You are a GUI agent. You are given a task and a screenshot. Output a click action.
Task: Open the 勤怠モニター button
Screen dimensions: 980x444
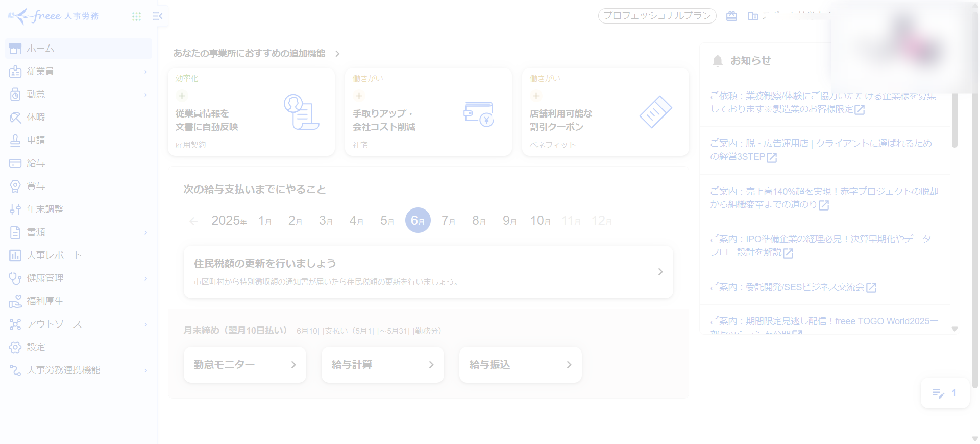tap(245, 365)
